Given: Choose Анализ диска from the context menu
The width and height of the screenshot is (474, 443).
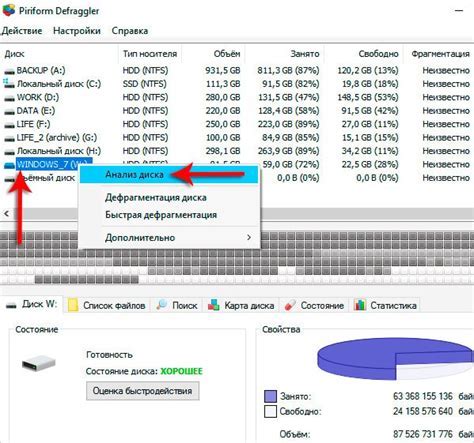Looking at the screenshot, I should point(169,175).
